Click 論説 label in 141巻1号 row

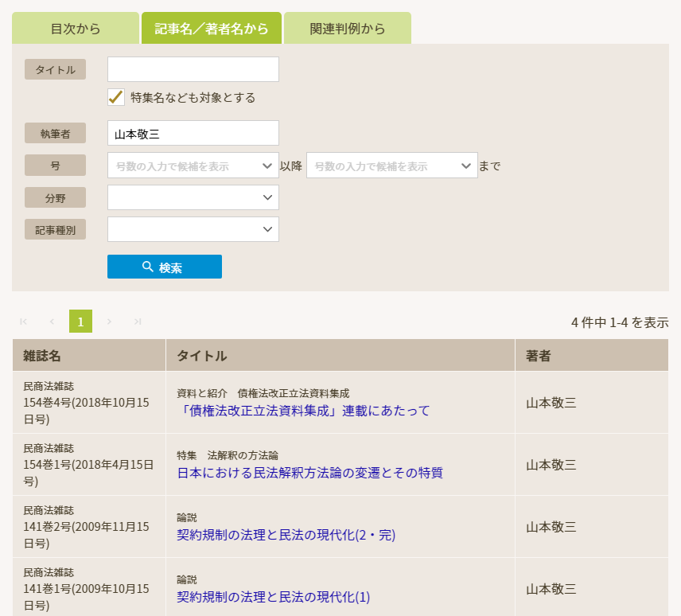tap(187, 579)
